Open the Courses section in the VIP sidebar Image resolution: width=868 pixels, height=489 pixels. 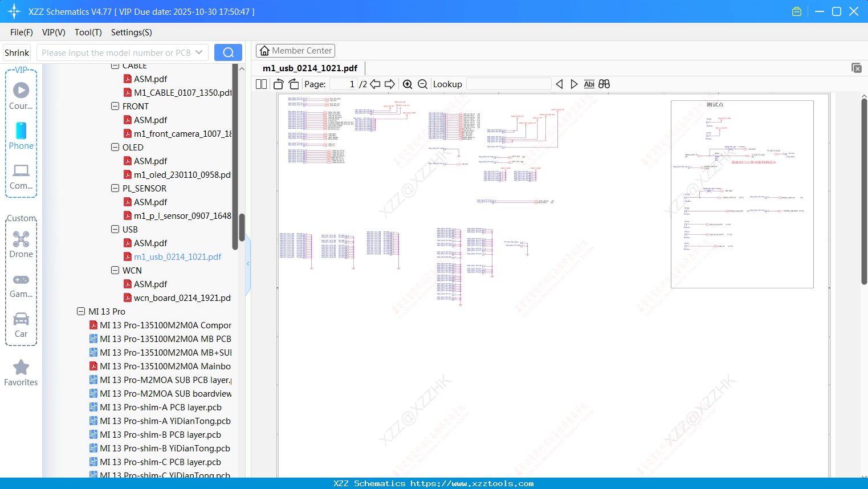(x=21, y=96)
